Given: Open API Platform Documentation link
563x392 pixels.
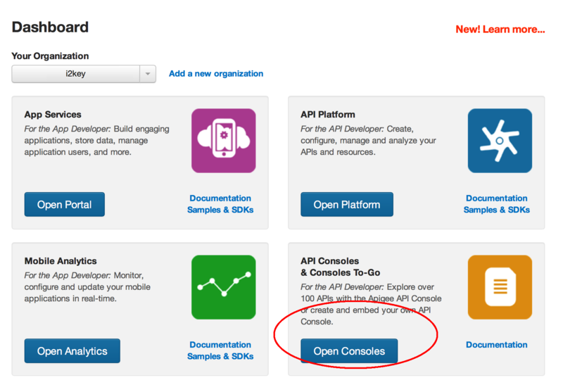Looking at the screenshot, I should point(497,198).
